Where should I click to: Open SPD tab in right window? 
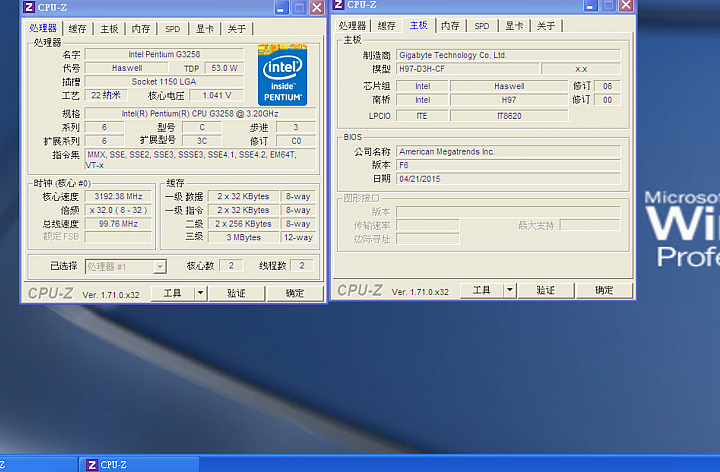[482, 26]
